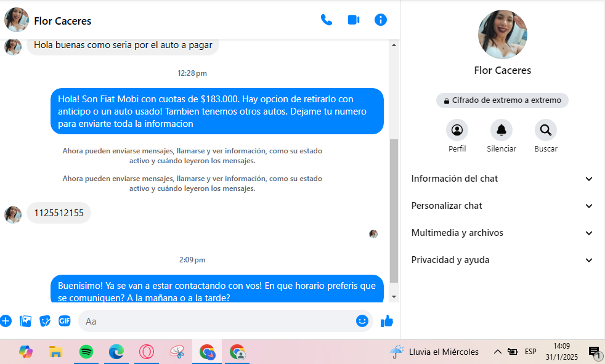605x364 pixels.
Task: Open Spotify from the taskbar
Action: tap(86, 352)
